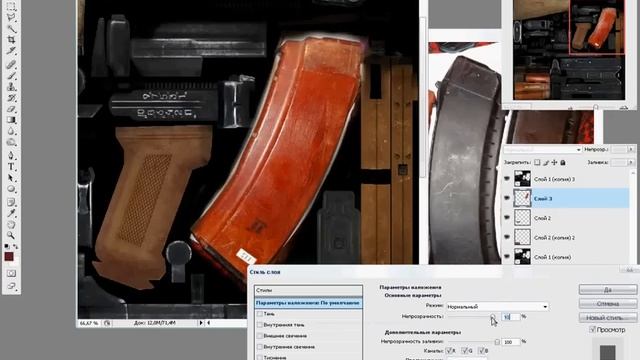This screenshot has width=640, height=360.
Task: Select the Brush tool
Action: (x=11, y=76)
